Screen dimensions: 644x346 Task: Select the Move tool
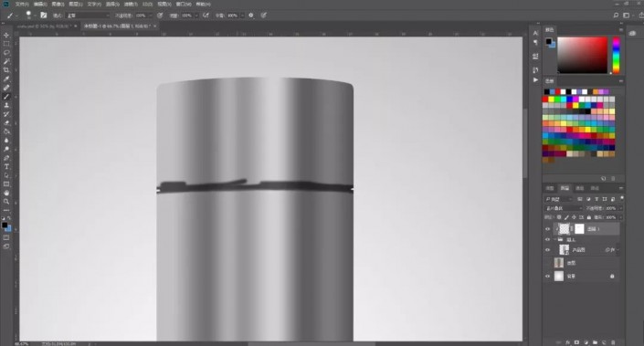point(6,36)
